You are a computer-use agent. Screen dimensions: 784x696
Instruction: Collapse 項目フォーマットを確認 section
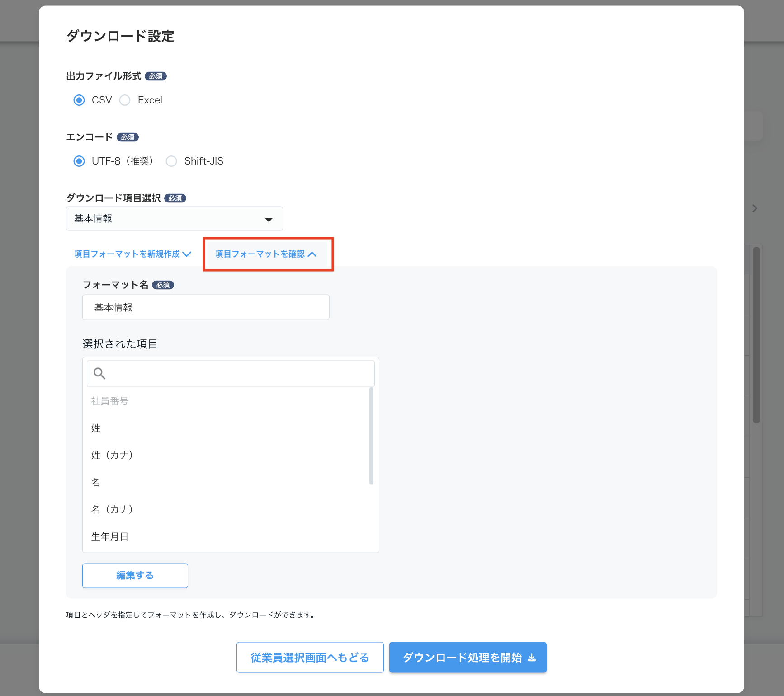click(266, 254)
